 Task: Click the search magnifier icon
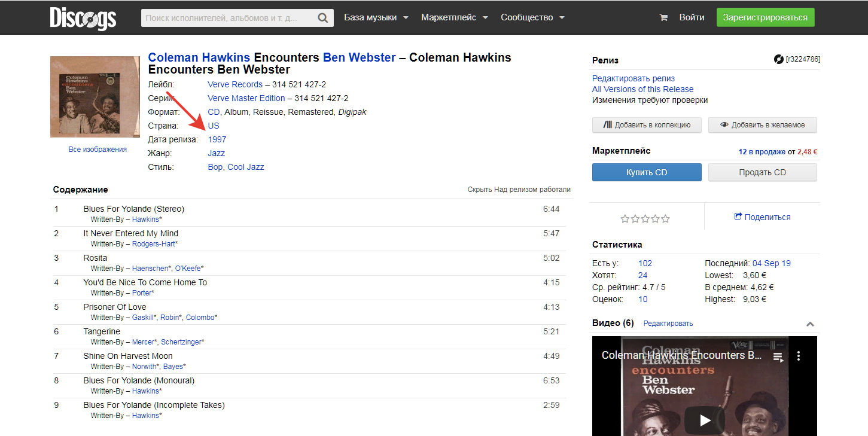point(323,18)
